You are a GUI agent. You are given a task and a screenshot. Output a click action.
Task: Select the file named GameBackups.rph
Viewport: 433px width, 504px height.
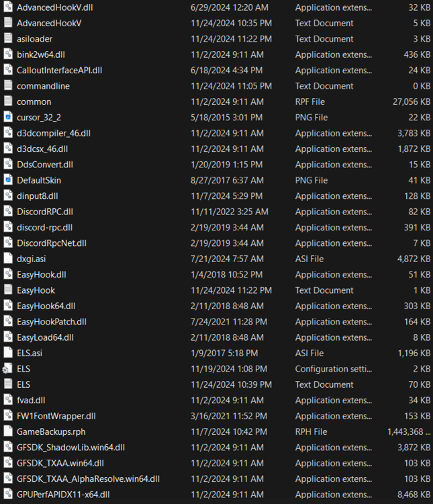[x=51, y=431]
